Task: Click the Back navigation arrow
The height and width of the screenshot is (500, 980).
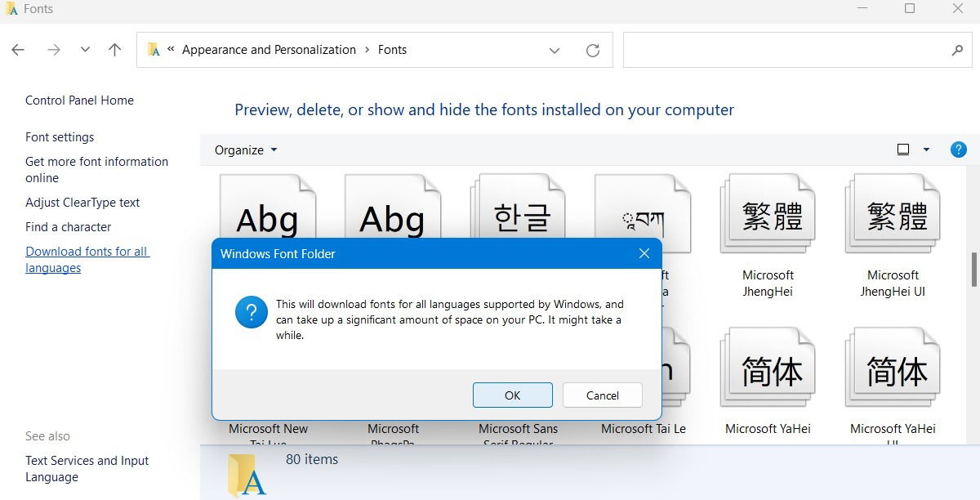Action: coord(18,50)
